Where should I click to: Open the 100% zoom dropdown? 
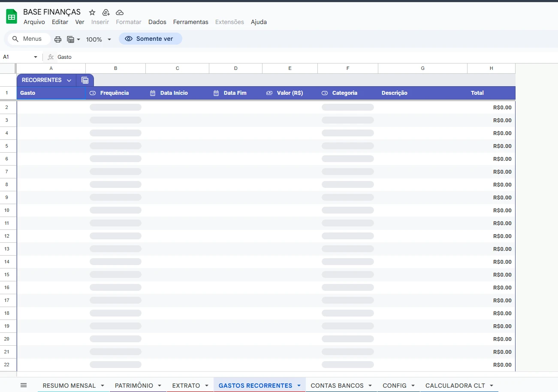click(99, 39)
